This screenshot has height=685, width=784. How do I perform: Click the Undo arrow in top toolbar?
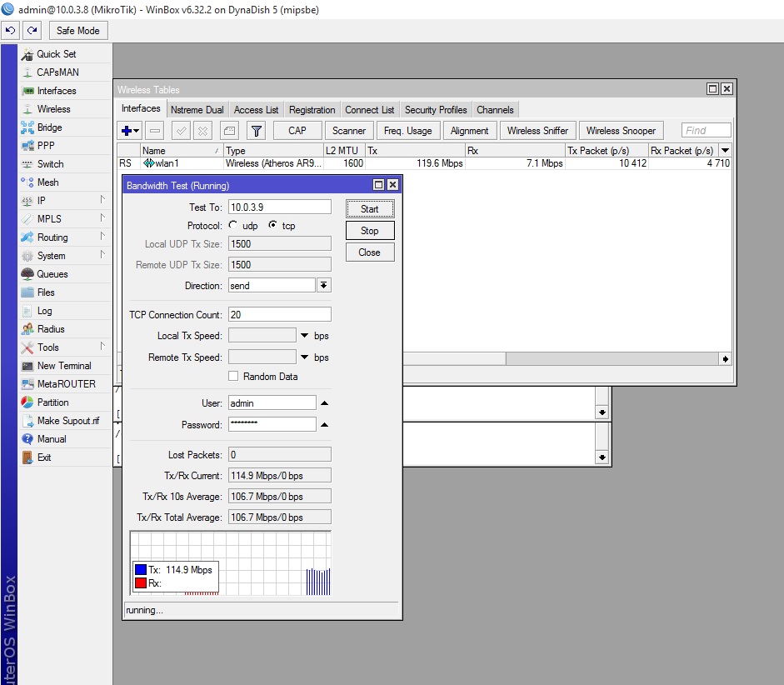point(11,31)
